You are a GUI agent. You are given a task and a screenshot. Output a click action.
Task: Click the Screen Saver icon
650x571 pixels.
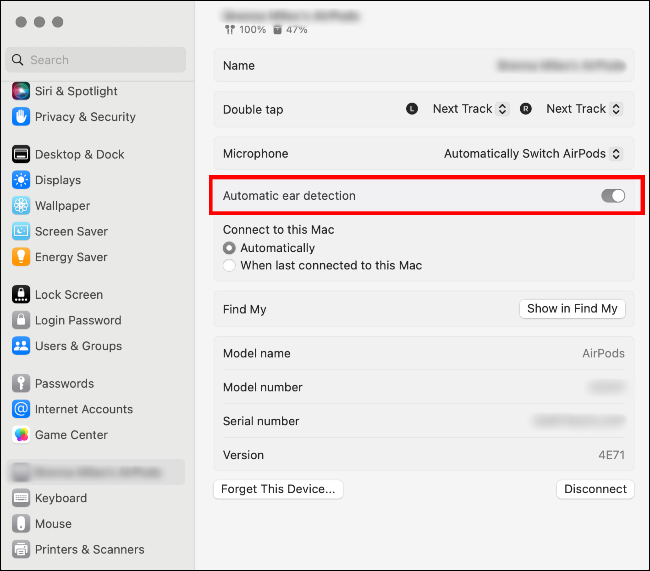pos(21,231)
